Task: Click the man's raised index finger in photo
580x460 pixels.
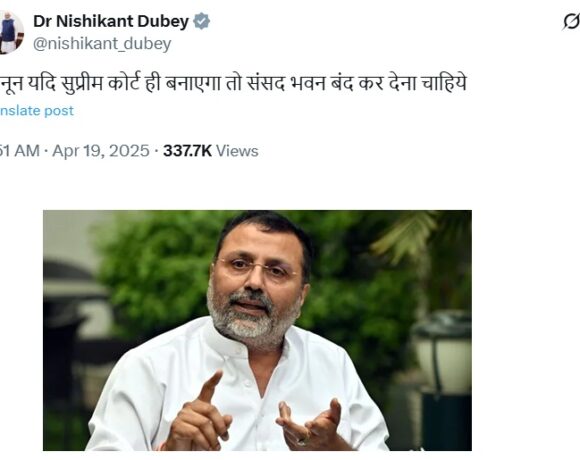Action: (x=210, y=387)
